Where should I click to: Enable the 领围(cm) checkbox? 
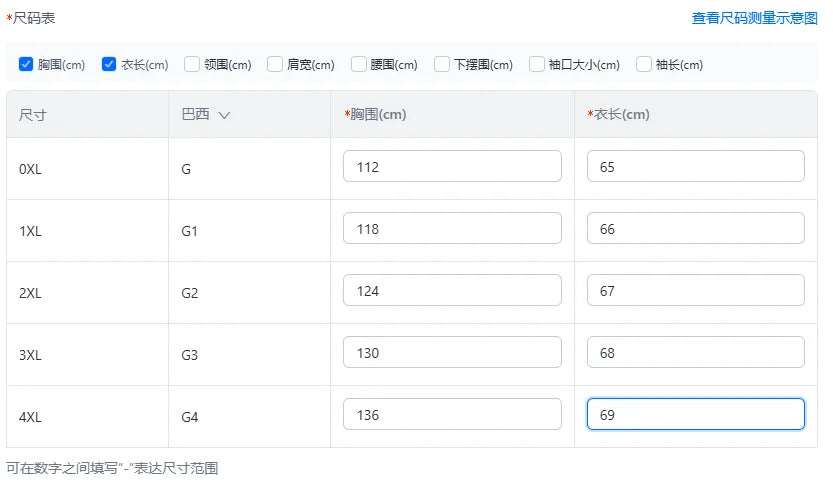tap(192, 65)
